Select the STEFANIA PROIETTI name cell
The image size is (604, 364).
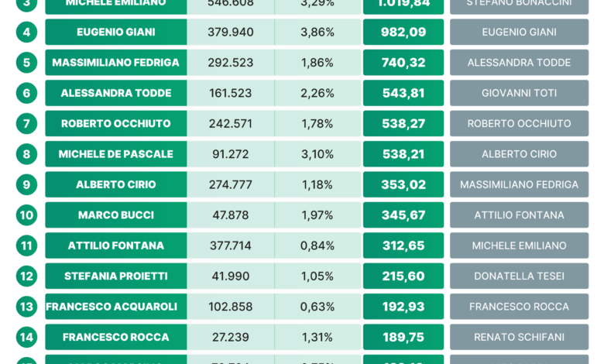[x=116, y=276]
